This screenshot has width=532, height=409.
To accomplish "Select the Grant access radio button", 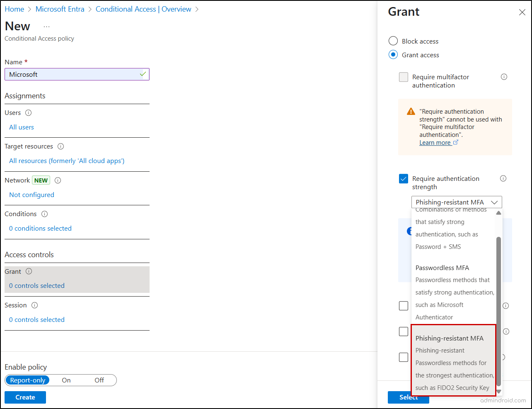I will (x=393, y=55).
